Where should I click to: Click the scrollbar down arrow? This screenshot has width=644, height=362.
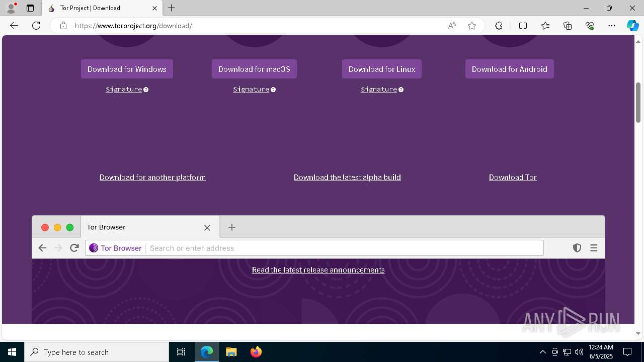click(x=638, y=333)
